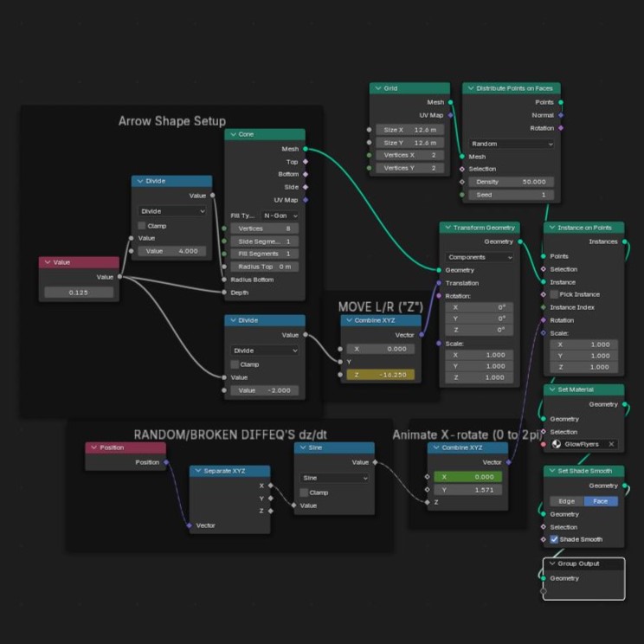Collapse the Separate XYZ node chevron
The image size is (644, 644).
point(196,471)
